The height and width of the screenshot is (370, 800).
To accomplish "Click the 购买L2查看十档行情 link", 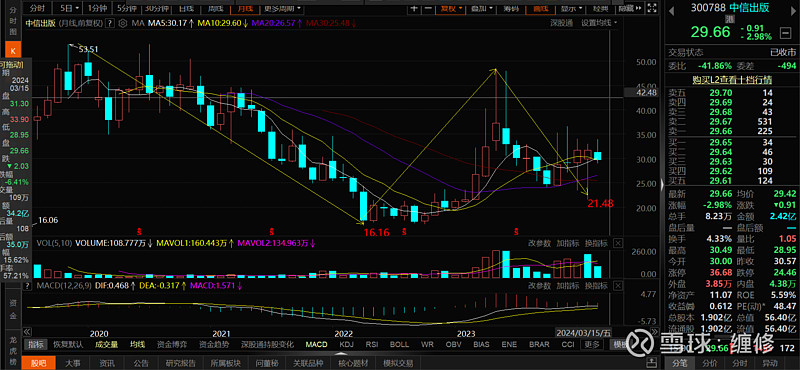I will 732,80.
